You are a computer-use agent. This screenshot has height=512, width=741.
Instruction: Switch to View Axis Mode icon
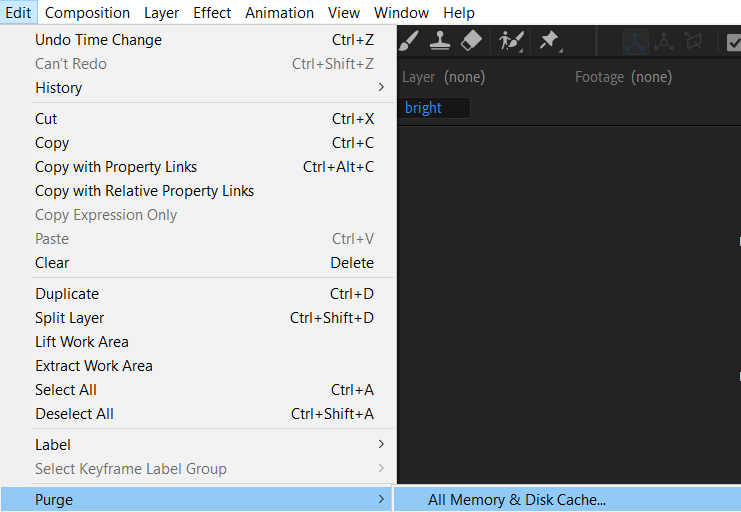pos(693,41)
